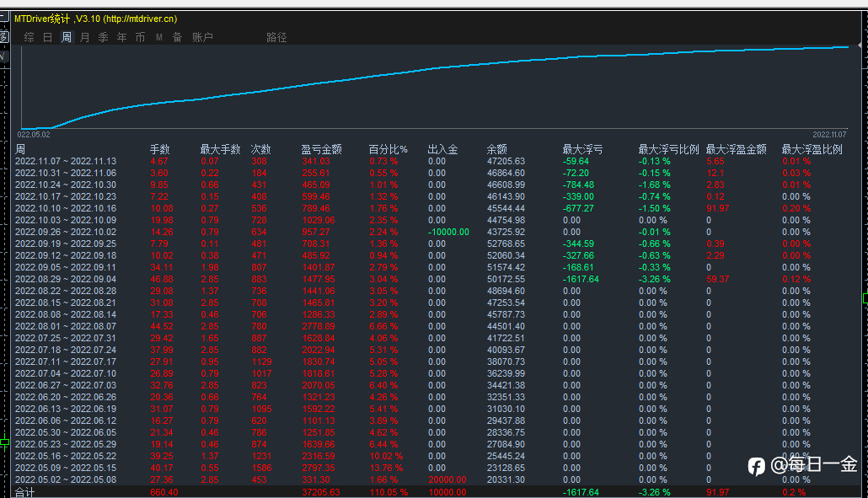This screenshot has width=868, height=498.
Task: Click the 最大手数 column header
Action: click(x=220, y=149)
